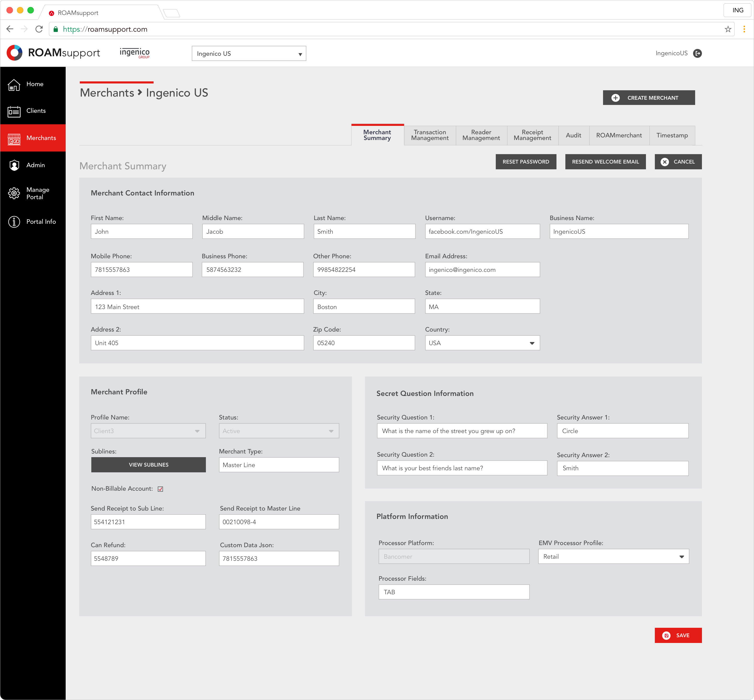Open the Status dropdown
The height and width of the screenshot is (700, 754).
[279, 431]
